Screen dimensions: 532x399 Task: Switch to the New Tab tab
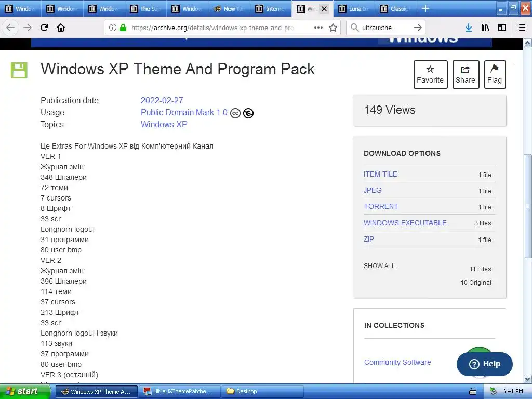pyautogui.click(x=229, y=9)
